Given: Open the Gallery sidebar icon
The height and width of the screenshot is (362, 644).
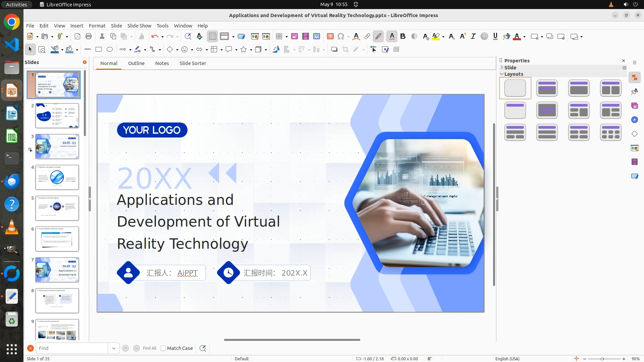Looking at the screenshot, I should [x=634, y=106].
